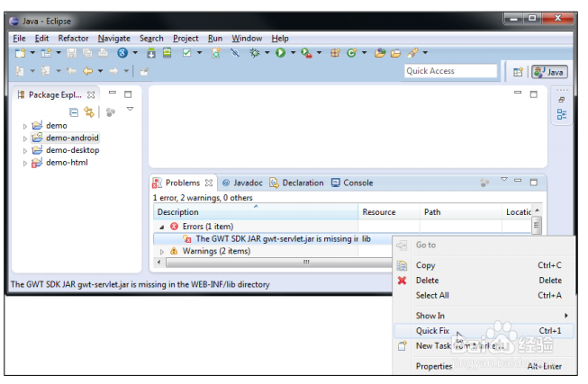Open the Refactor menu
The height and width of the screenshot is (384, 588).
tap(73, 38)
